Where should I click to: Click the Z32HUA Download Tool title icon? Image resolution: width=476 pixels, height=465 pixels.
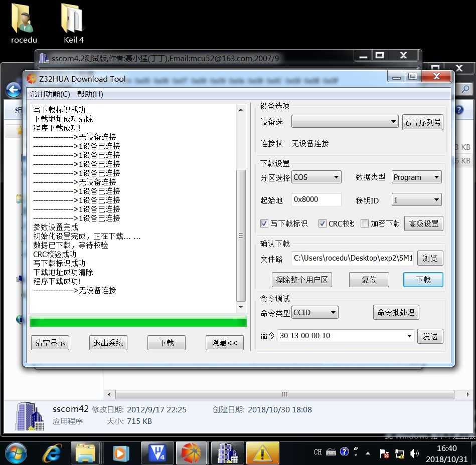tap(31, 79)
